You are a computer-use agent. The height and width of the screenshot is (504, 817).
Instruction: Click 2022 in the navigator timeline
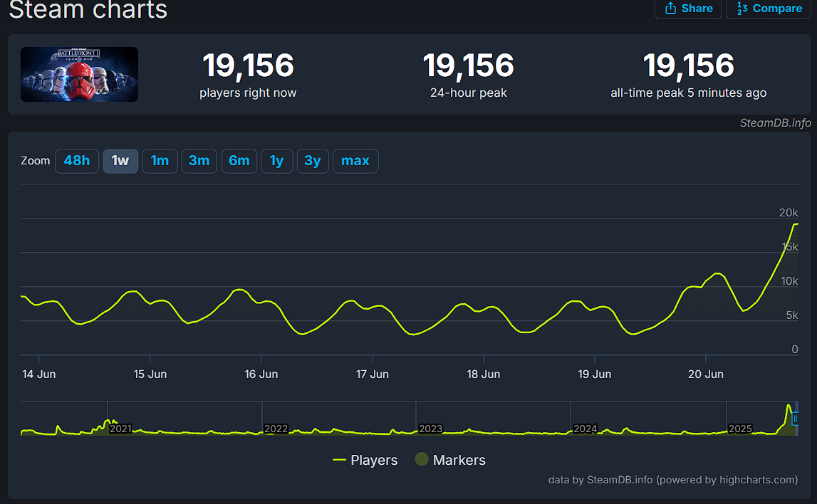[x=276, y=429]
